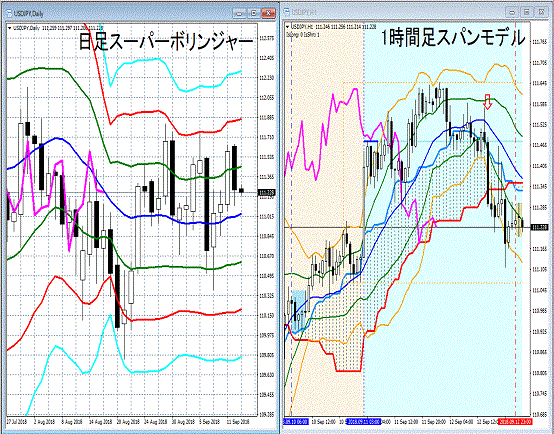Click the current price tag on Daily price axis

(267, 193)
